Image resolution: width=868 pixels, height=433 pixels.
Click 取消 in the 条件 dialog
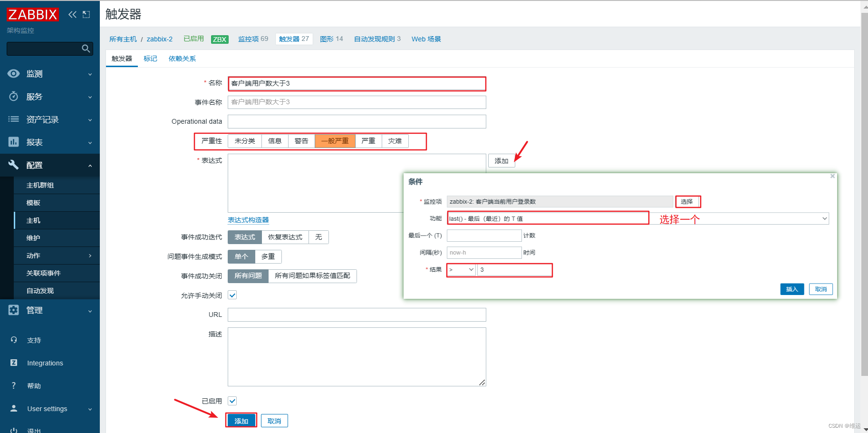pos(821,289)
